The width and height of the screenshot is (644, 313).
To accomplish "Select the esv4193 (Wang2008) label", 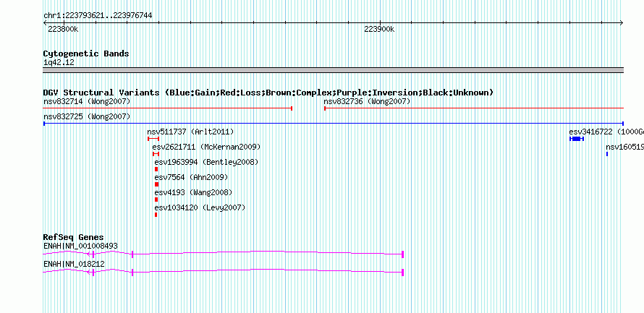I will (x=193, y=192).
